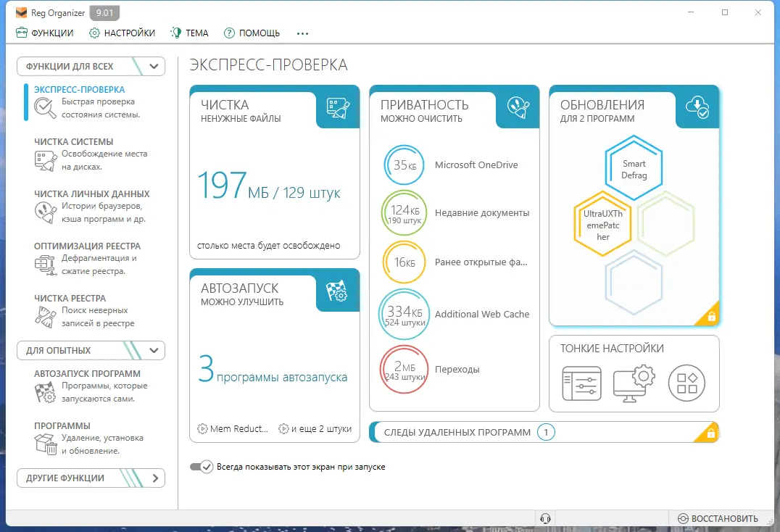780x532 pixels.
Task: Open the round apps grid icon in Тонкие настройки
Action: pyautogui.click(x=686, y=383)
